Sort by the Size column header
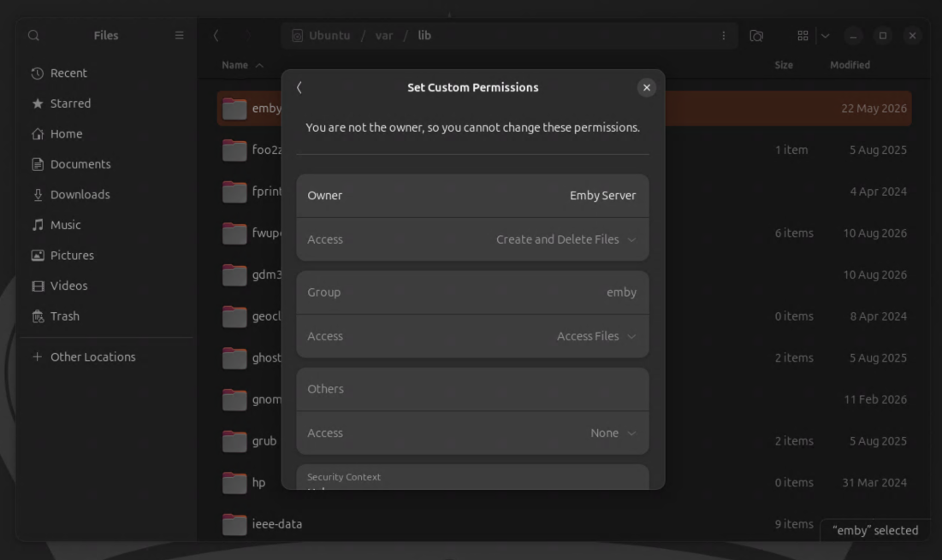Image resolution: width=942 pixels, height=560 pixels. pyautogui.click(x=784, y=65)
